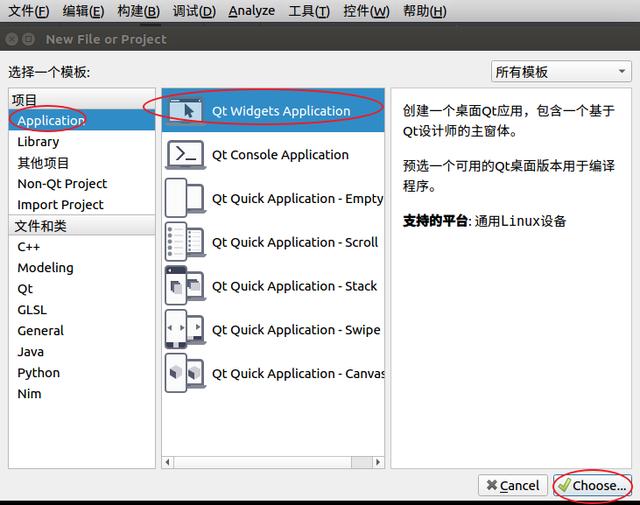Viewport: 640px width, 505px height.
Task: Pick the Qt Quick Application - Swipe icon
Action: tap(185, 329)
